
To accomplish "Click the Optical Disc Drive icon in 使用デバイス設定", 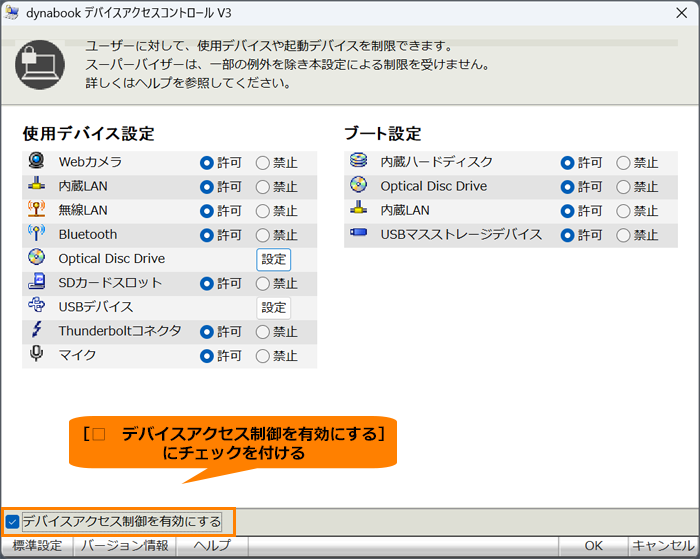I will [36, 257].
